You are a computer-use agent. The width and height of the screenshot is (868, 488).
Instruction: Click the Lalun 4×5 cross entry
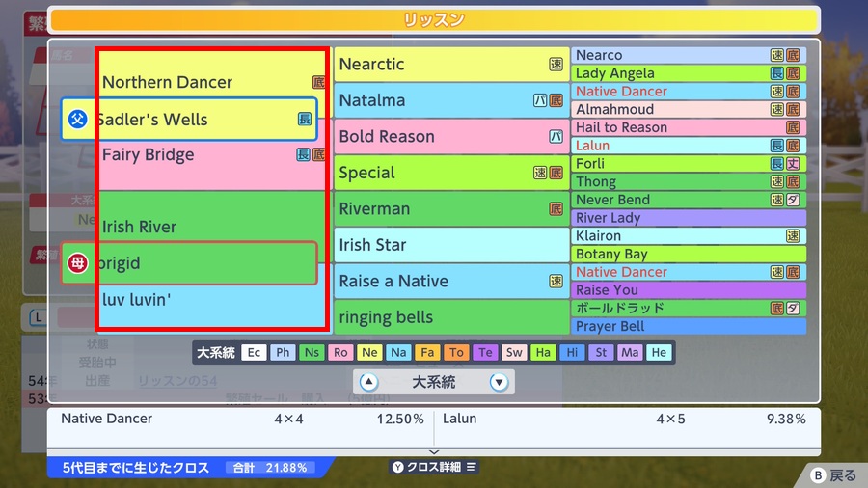(624, 419)
